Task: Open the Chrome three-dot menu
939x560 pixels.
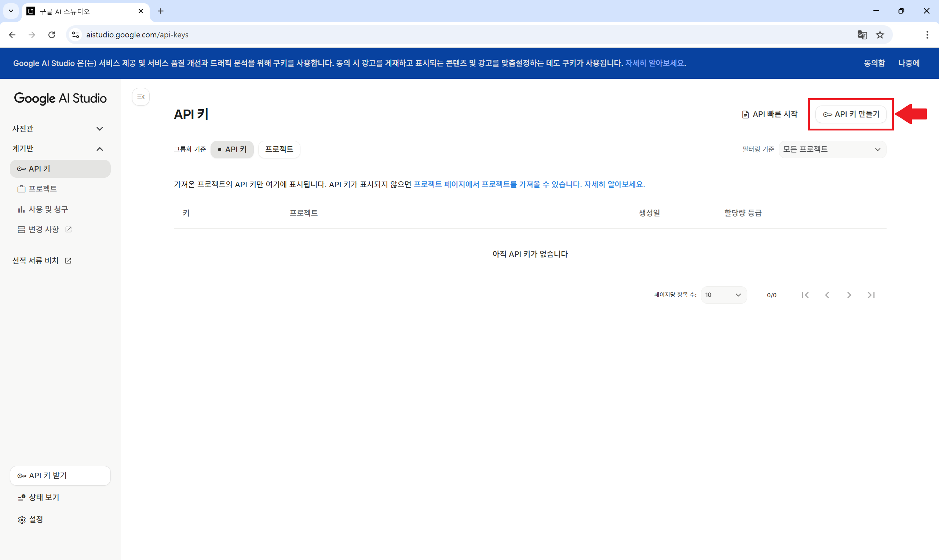Action: (x=927, y=35)
